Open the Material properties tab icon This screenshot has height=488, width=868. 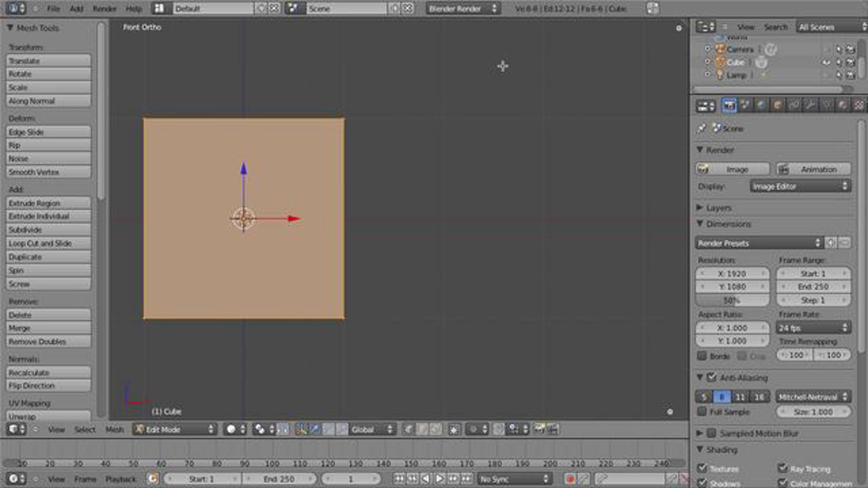(843, 106)
